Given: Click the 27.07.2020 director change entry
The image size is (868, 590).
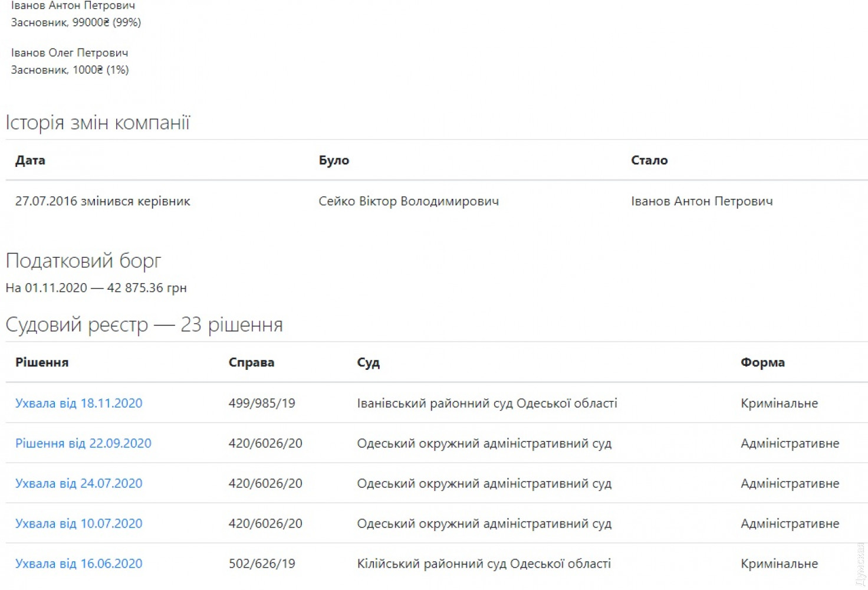Looking at the screenshot, I should point(103,201).
